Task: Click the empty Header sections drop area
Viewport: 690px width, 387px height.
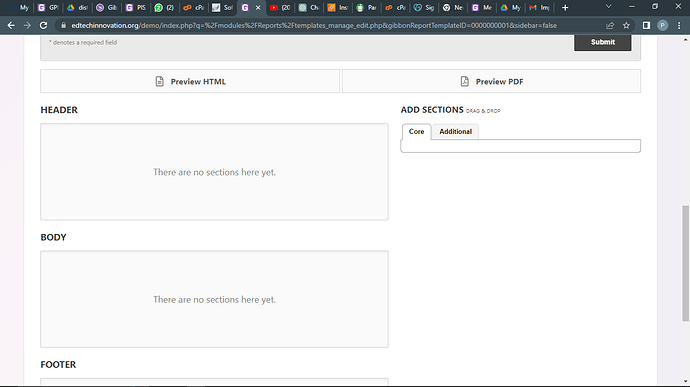Action: (x=214, y=172)
